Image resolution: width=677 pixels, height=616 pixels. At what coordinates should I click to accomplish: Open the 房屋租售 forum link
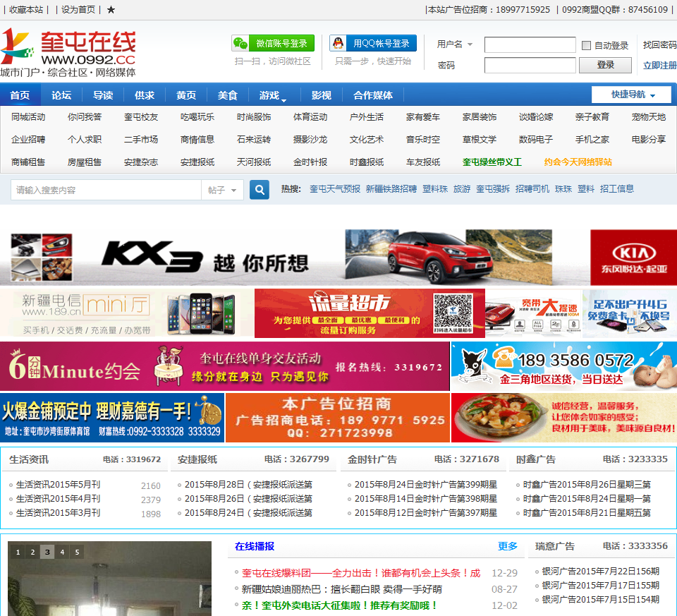point(85,162)
